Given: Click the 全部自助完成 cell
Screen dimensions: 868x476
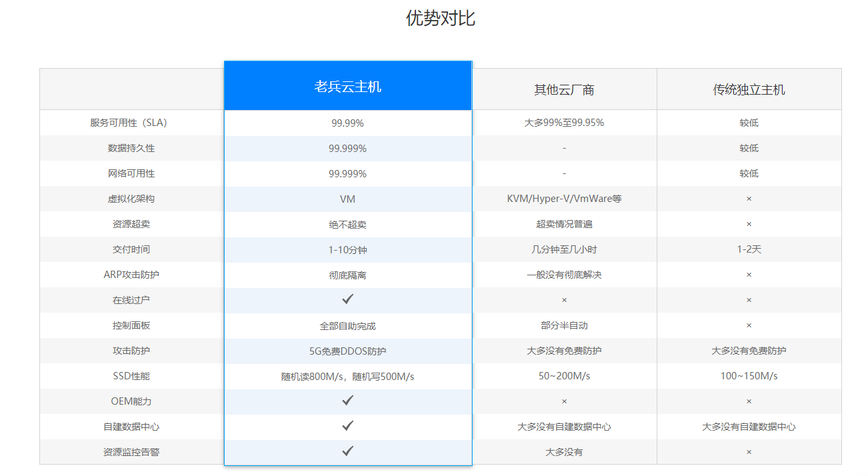Looking at the screenshot, I should [x=347, y=326].
